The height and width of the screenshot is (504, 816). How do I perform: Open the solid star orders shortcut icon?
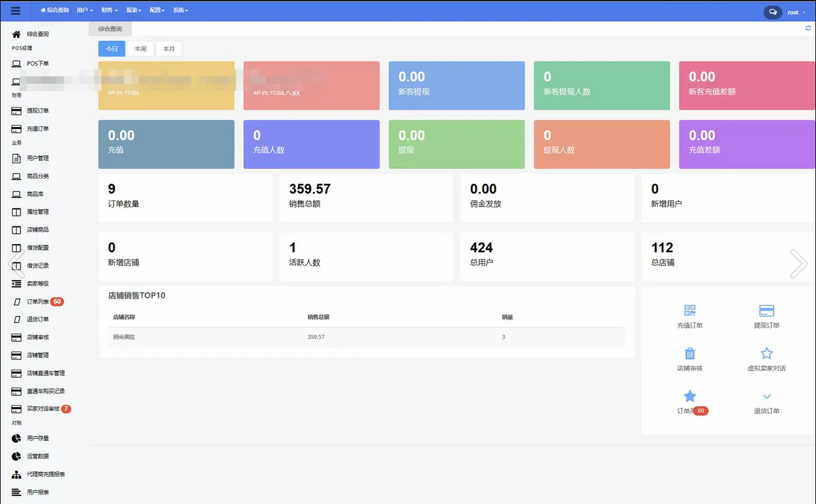(x=690, y=396)
